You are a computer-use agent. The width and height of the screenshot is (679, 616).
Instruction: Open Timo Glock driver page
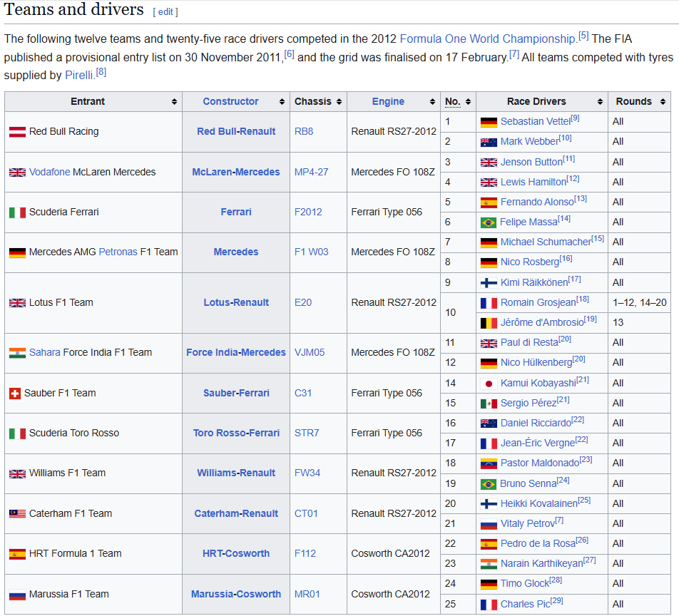[524, 584]
